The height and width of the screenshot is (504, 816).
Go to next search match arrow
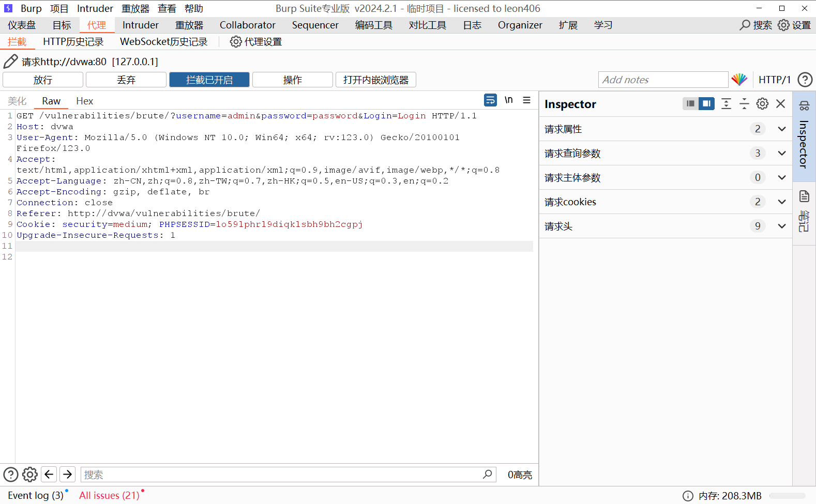68,475
